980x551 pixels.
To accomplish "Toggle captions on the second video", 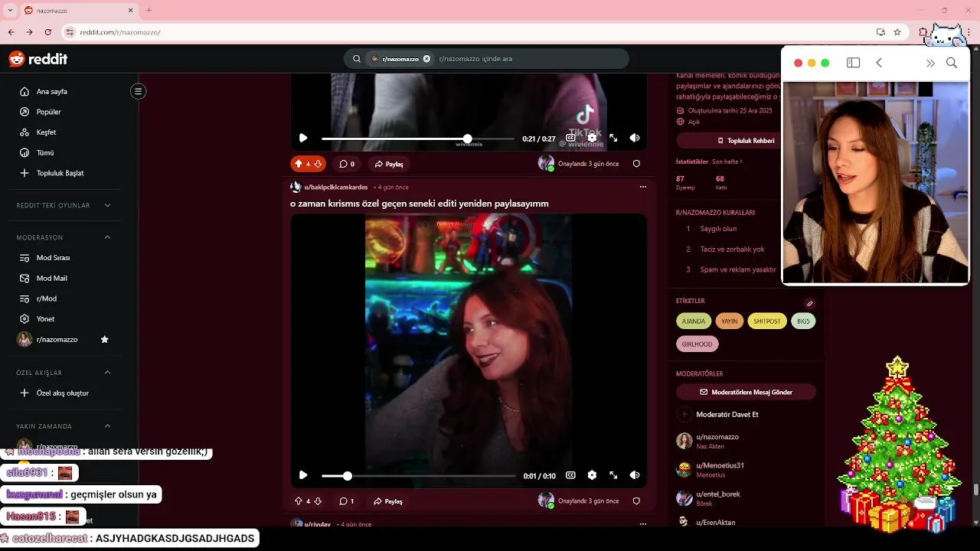I will tap(570, 475).
